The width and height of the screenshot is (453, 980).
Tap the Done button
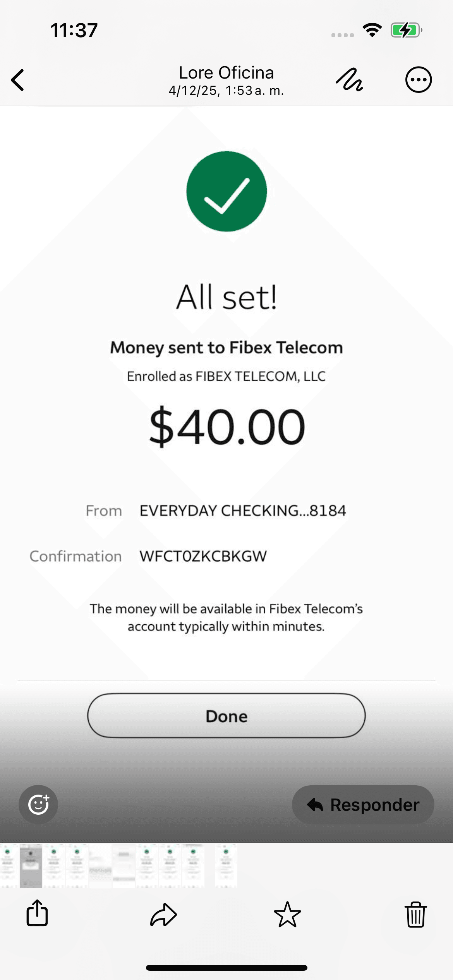coord(226,716)
